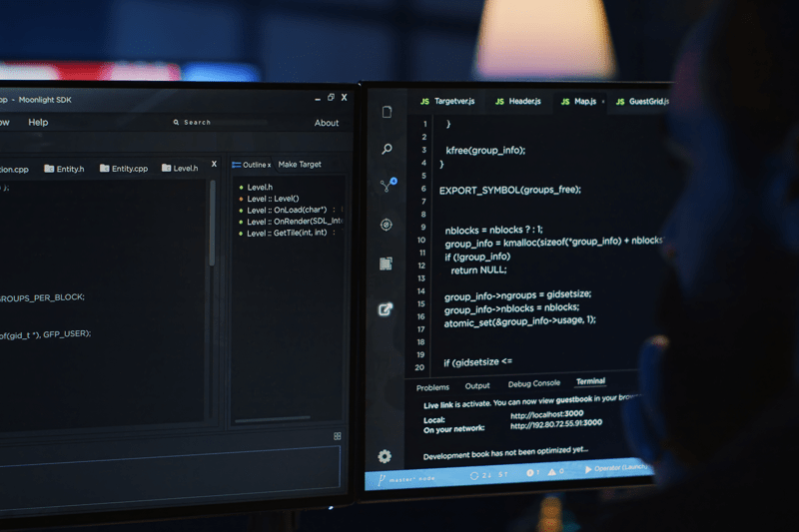Close the Outline tab

[269, 166]
